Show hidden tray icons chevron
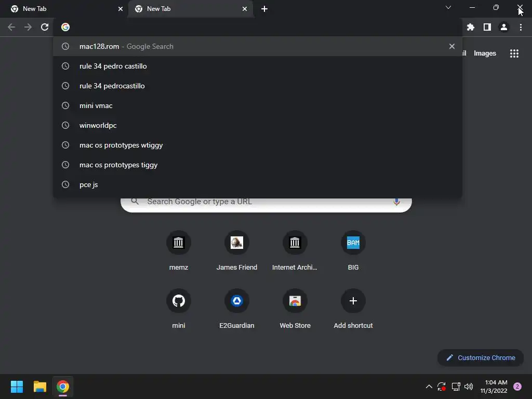The height and width of the screenshot is (399, 532). pyautogui.click(x=429, y=387)
